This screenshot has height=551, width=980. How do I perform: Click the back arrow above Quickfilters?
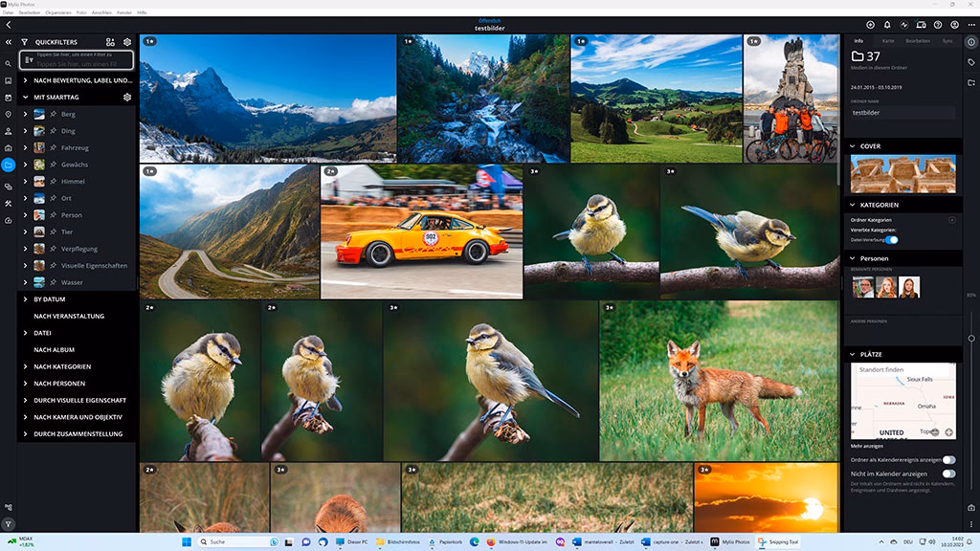click(7, 27)
